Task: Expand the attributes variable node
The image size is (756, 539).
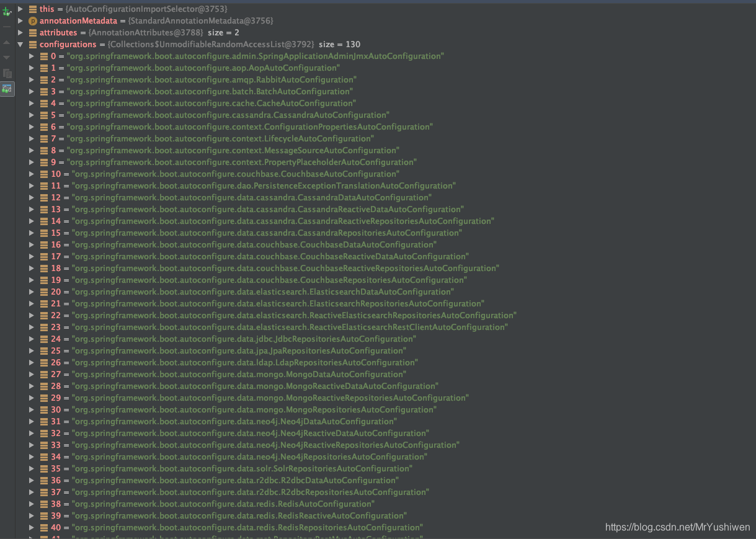Action: pyautogui.click(x=20, y=33)
